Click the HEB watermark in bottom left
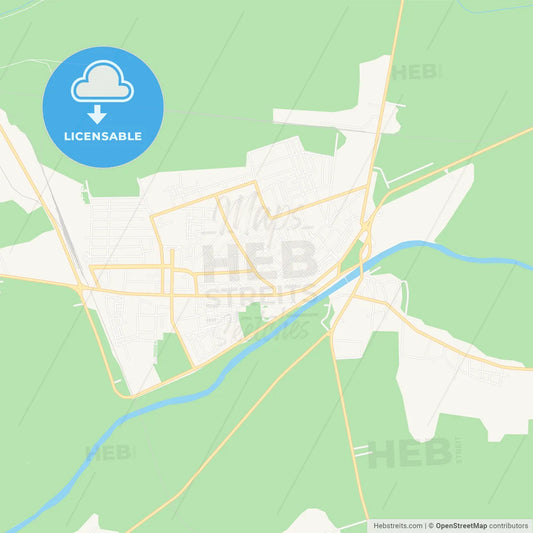Viewport: 533px width, 533px height. pos(110,453)
